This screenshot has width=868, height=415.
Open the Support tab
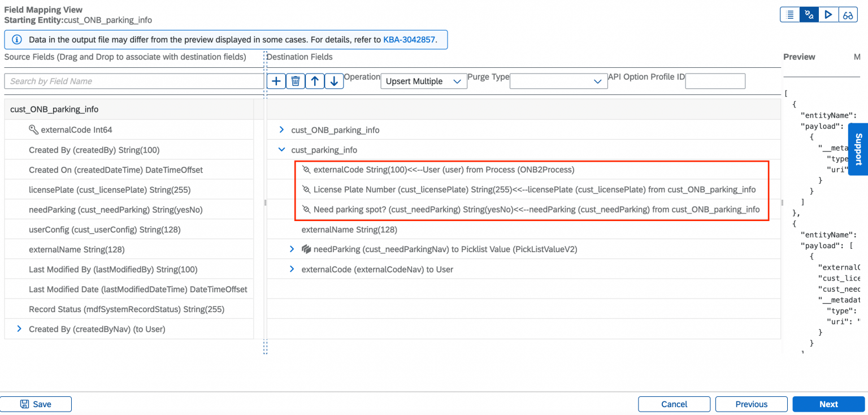860,149
